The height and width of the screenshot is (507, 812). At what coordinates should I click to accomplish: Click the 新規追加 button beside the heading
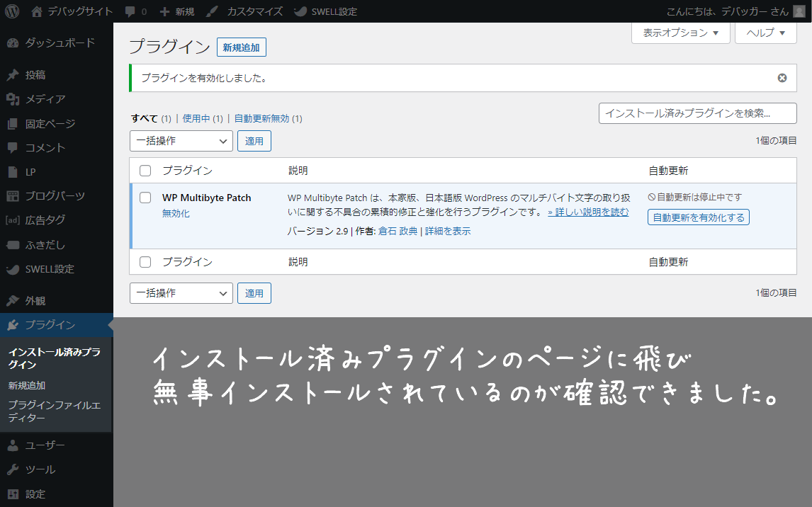click(x=241, y=47)
